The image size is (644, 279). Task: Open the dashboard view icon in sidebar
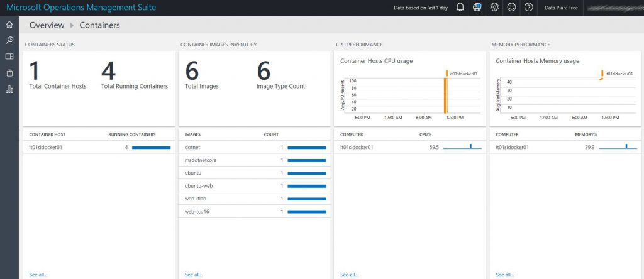coord(9,57)
